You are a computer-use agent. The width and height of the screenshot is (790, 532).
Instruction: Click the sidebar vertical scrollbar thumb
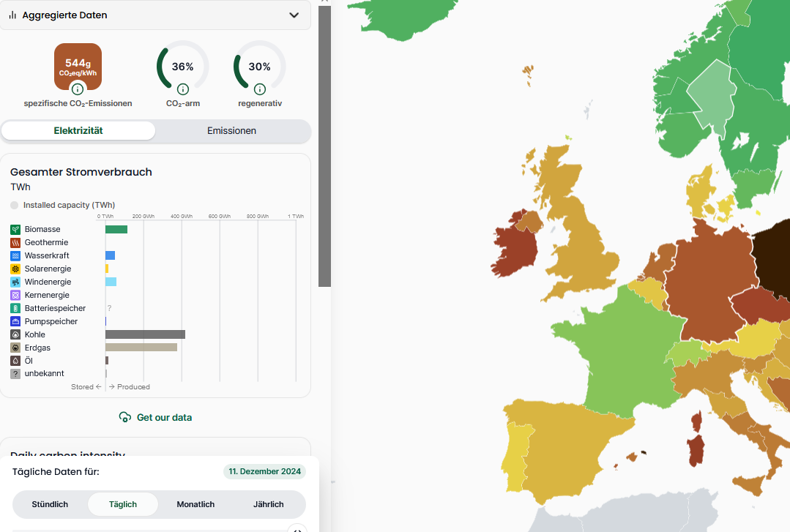(325, 146)
